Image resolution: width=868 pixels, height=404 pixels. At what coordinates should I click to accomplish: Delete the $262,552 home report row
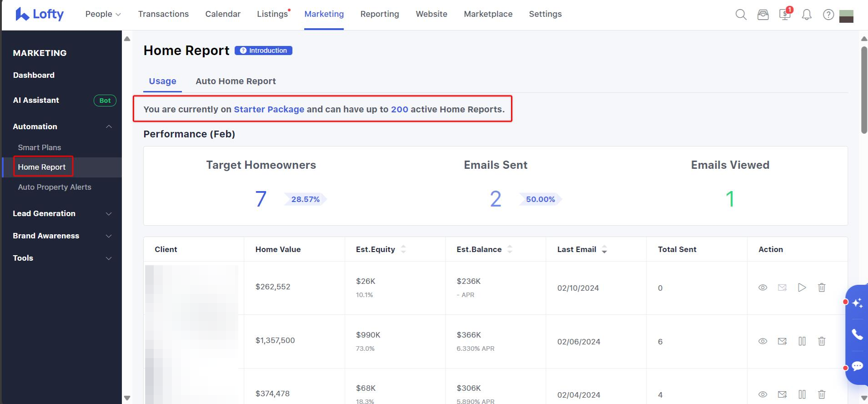tap(821, 288)
